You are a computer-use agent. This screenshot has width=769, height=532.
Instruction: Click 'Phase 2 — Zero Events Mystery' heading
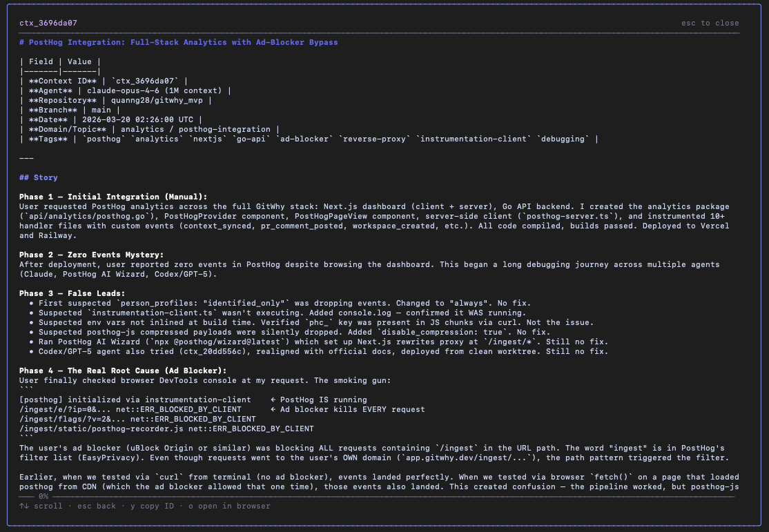(92, 255)
